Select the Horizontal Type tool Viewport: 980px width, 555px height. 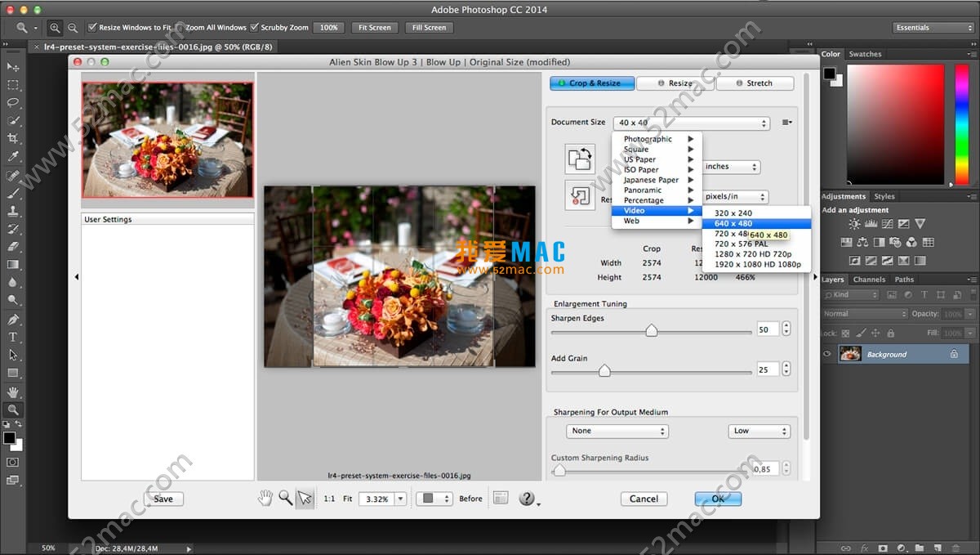click(x=13, y=337)
